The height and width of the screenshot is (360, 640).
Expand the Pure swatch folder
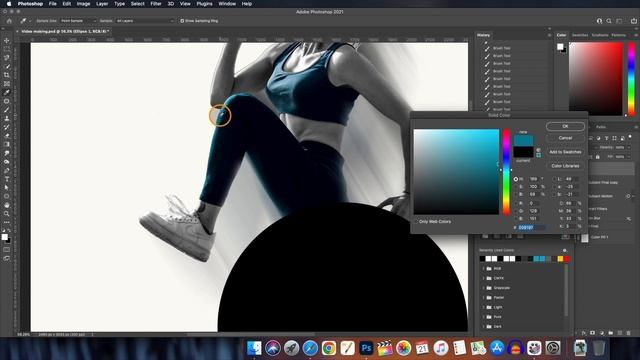coord(484,317)
